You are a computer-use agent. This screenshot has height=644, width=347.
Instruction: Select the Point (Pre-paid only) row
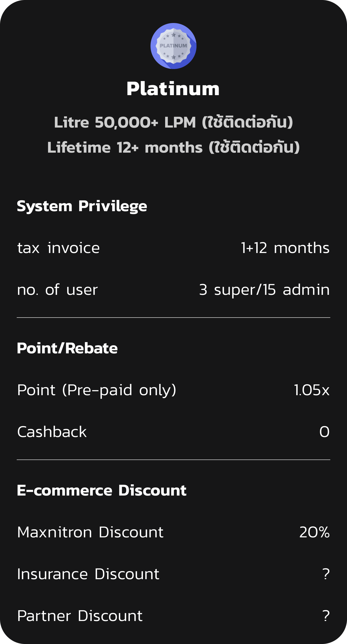click(173, 390)
